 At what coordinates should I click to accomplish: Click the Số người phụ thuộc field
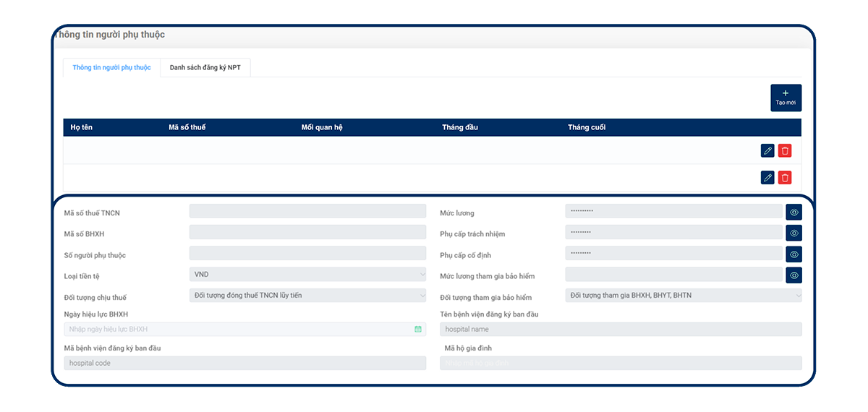click(x=307, y=253)
